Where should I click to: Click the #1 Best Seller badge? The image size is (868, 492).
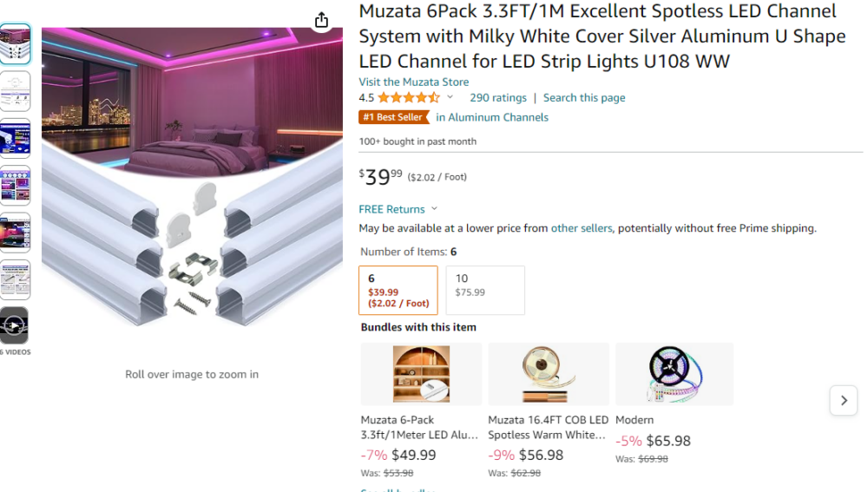393,117
